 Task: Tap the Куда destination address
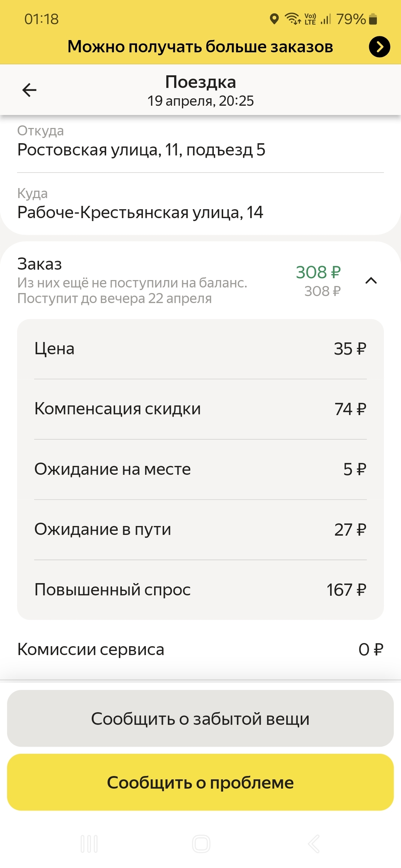click(x=140, y=212)
